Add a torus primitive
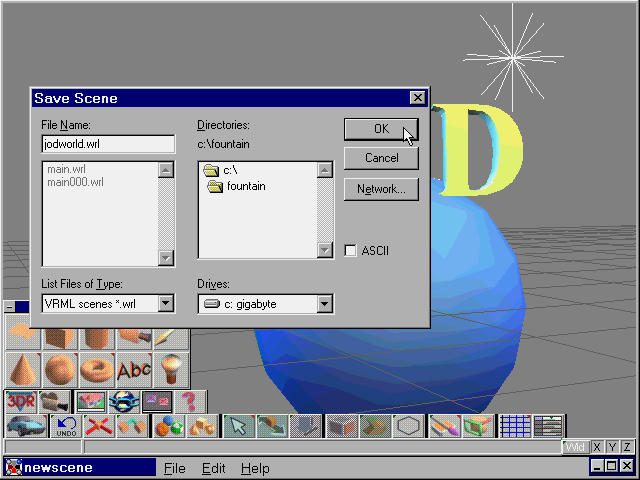The width and height of the screenshot is (640, 480). tap(96, 369)
